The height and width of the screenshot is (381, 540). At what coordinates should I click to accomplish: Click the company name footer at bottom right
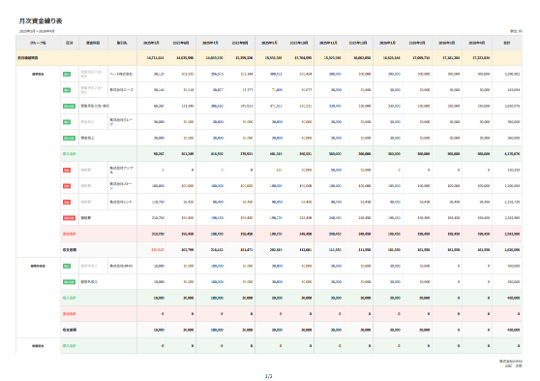click(511, 361)
